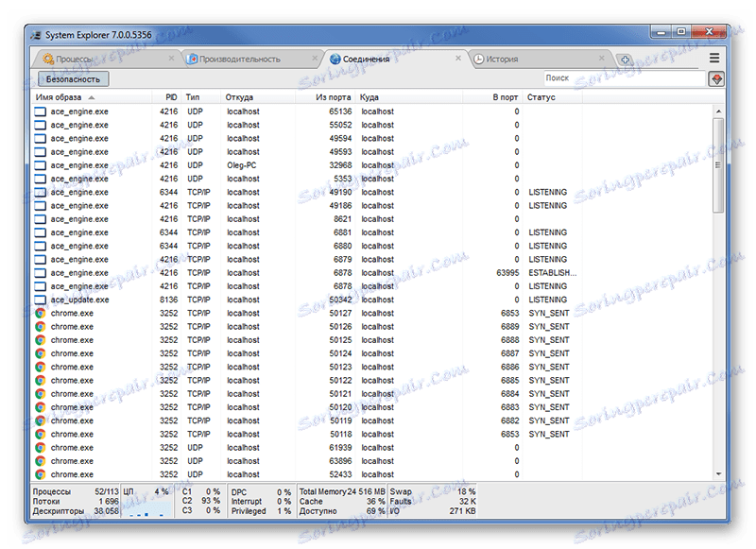Screen dimensions: 756x549
Task: Close the Соединения tab
Action: [458, 59]
